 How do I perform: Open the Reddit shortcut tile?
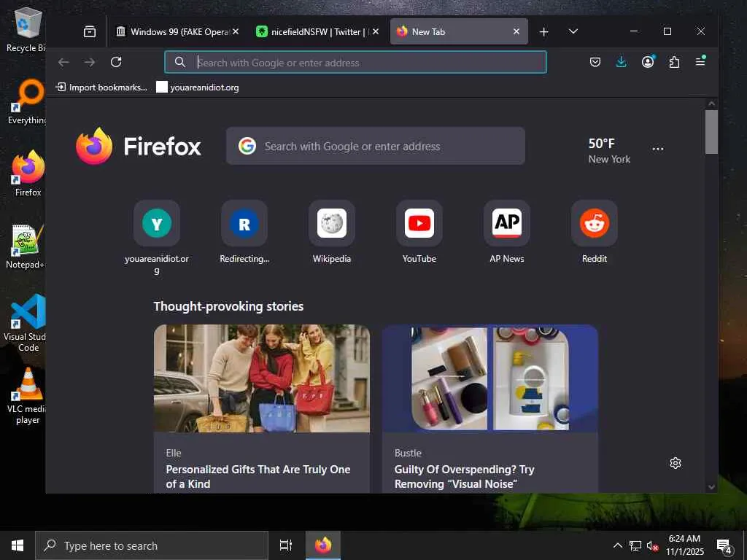click(x=595, y=232)
